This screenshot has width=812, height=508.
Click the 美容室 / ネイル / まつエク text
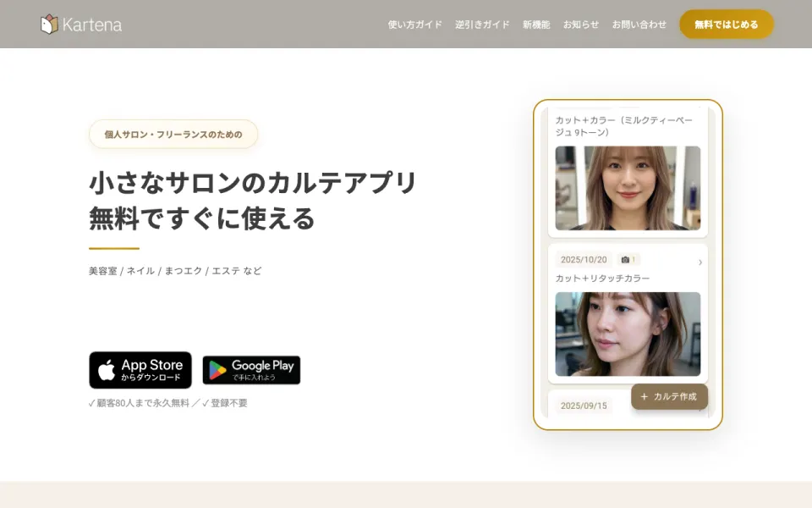click(175, 271)
